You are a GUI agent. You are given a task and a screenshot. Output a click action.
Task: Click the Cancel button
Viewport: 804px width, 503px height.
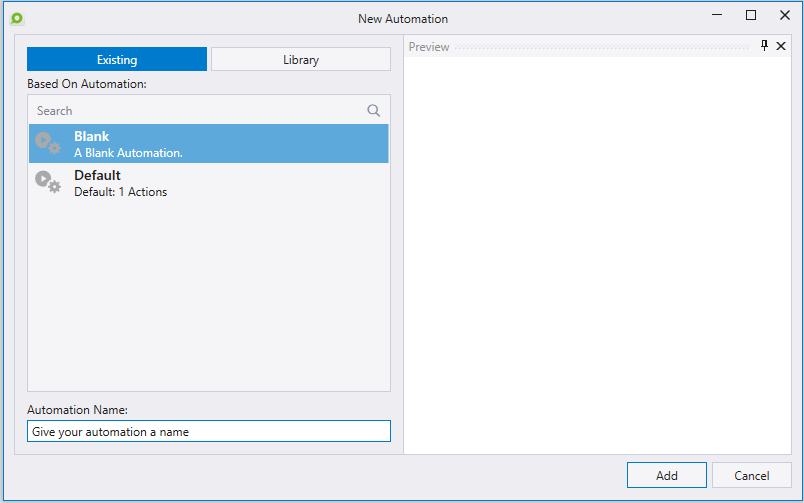[x=752, y=475]
